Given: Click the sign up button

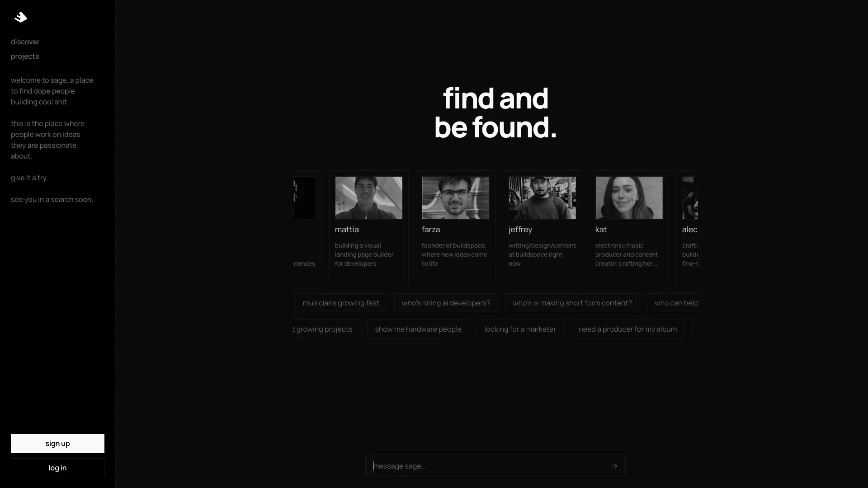Looking at the screenshot, I should click(57, 443).
